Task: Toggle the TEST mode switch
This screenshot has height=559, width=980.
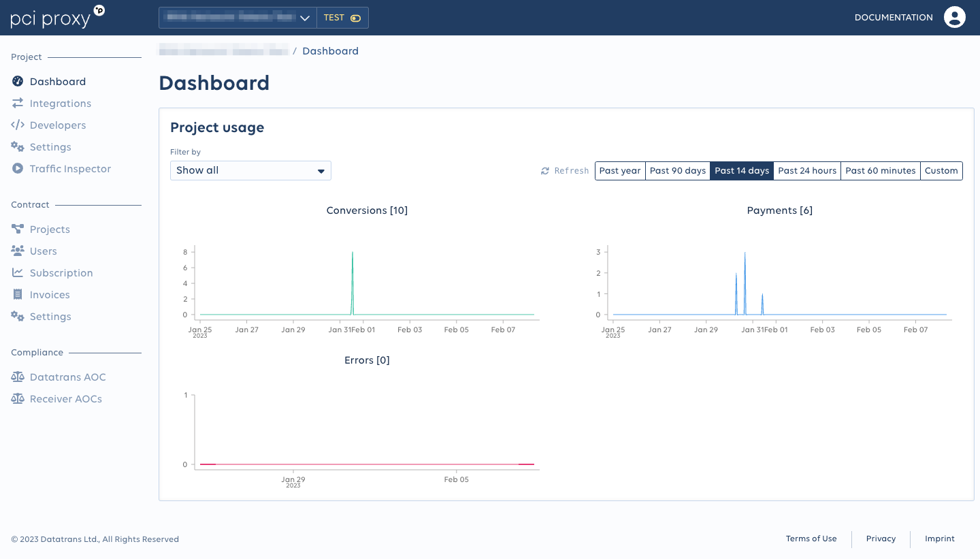Action: [x=355, y=18]
